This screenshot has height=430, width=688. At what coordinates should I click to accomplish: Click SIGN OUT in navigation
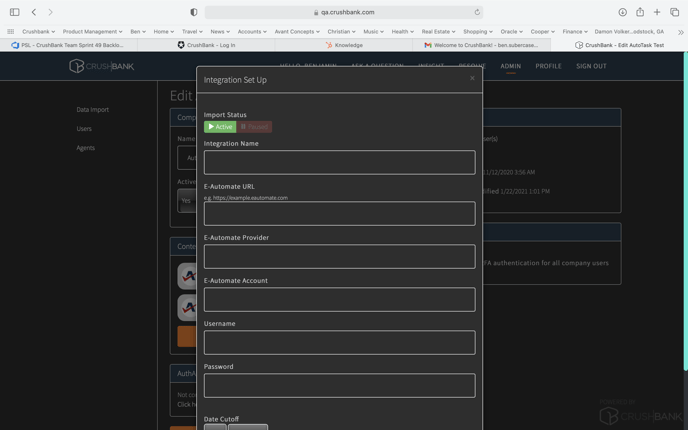coord(591,66)
